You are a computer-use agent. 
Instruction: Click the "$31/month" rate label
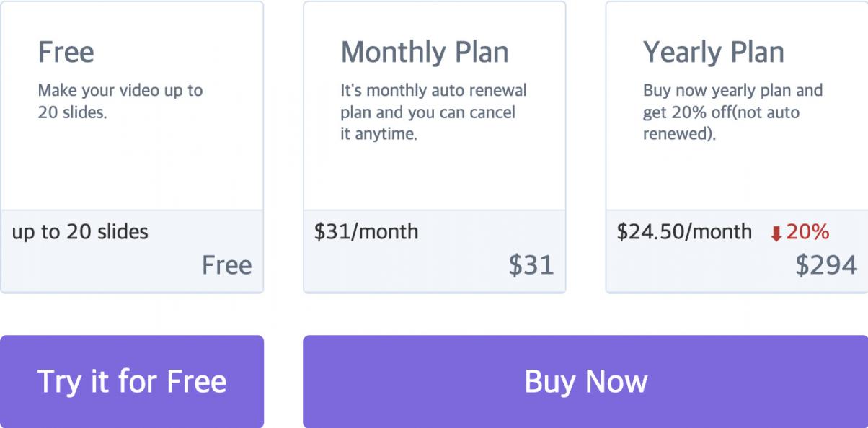(x=366, y=232)
